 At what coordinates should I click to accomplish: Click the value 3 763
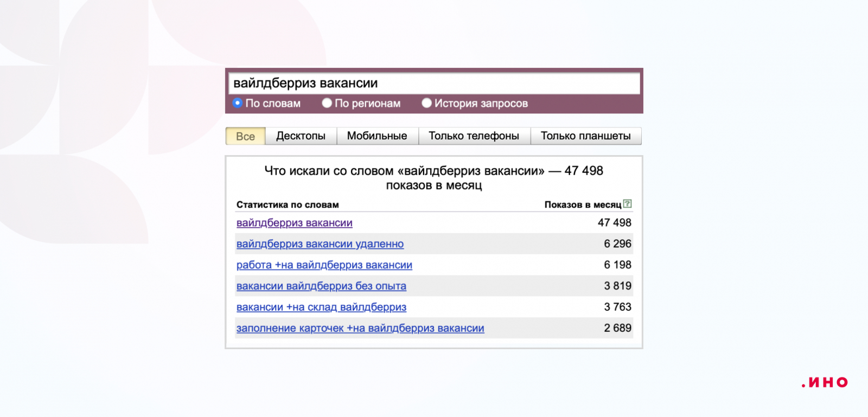click(618, 307)
